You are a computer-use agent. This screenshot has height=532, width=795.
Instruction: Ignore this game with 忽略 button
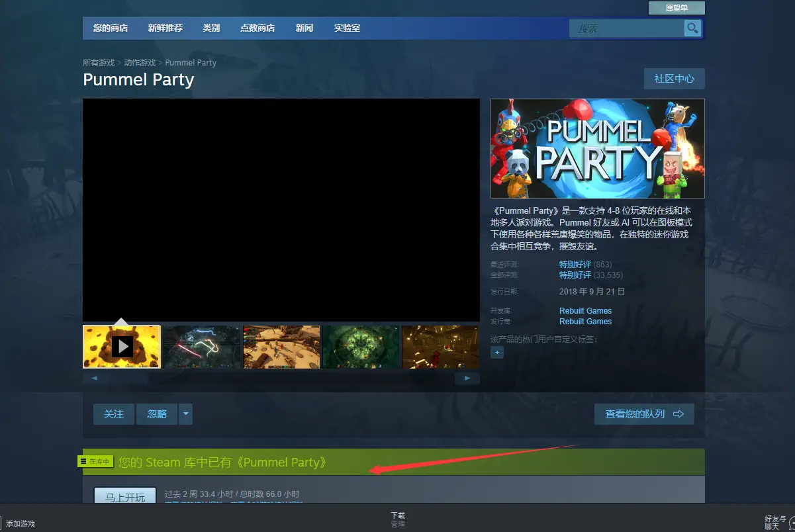157,414
